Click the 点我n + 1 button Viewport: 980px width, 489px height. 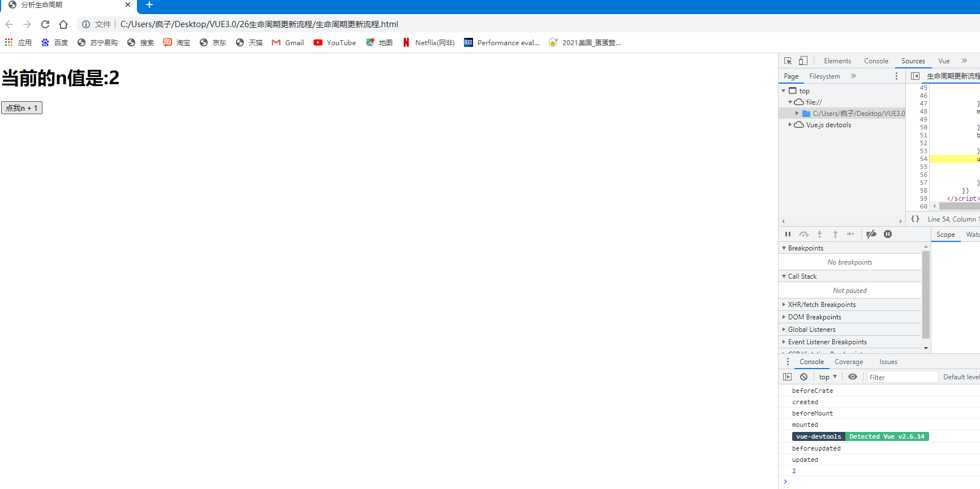tap(22, 108)
